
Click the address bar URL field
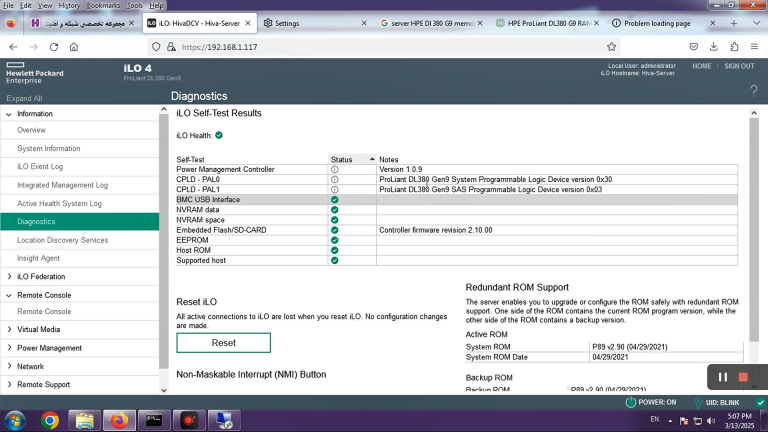[382, 47]
